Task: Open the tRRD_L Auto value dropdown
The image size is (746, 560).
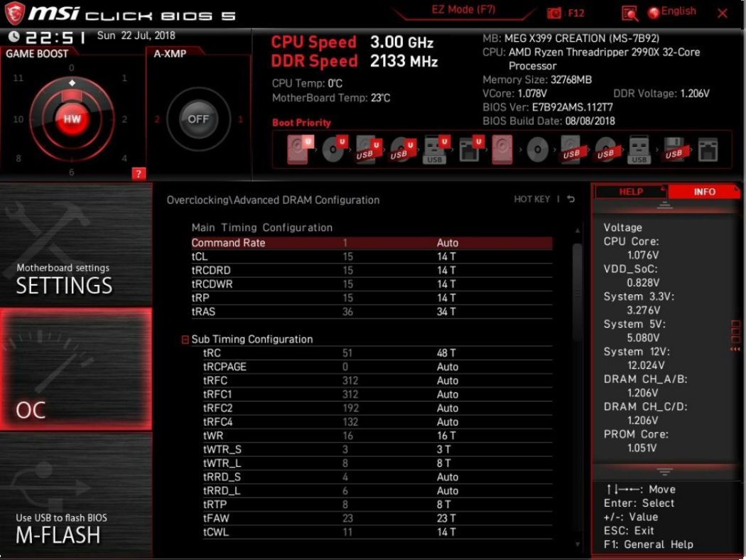Action: tap(448, 491)
